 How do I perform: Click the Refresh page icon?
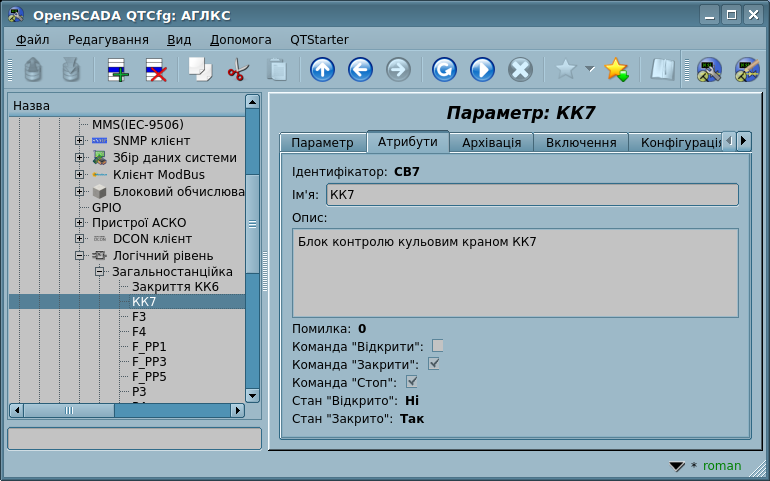point(444,70)
